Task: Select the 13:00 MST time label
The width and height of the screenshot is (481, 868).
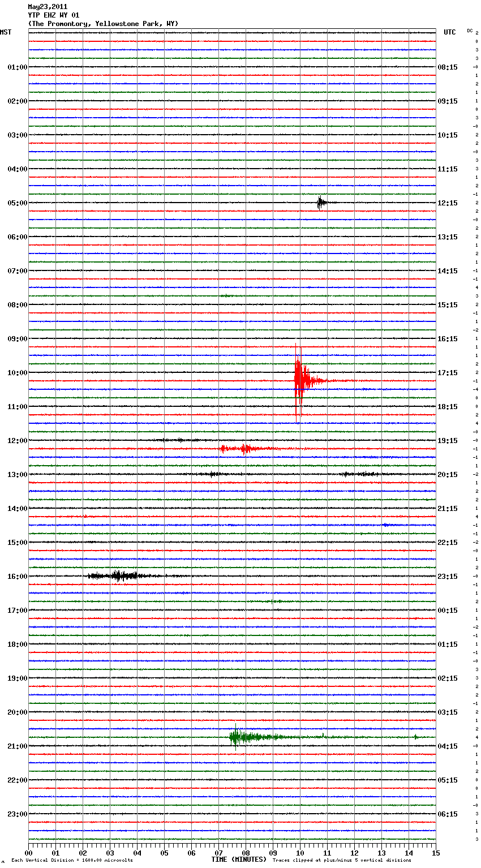Action: click(x=17, y=475)
